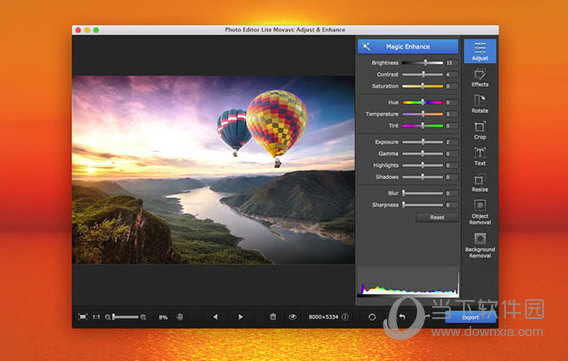
Task: Click the delete trash icon
Action: tap(273, 317)
